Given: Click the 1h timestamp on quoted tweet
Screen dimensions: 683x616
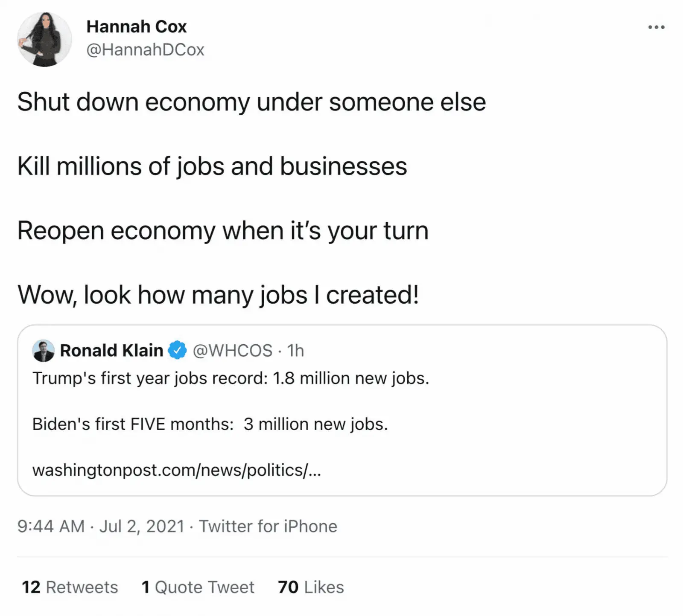Looking at the screenshot, I should pyautogui.click(x=295, y=351).
